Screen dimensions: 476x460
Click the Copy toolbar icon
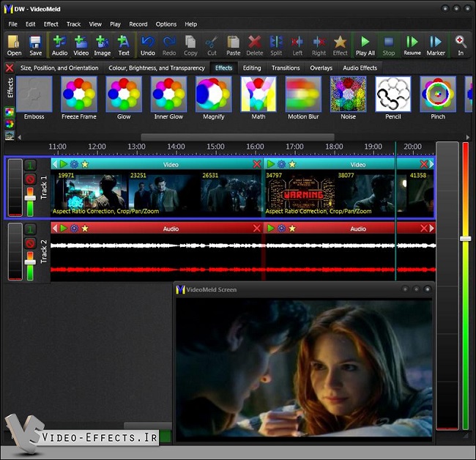point(190,45)
